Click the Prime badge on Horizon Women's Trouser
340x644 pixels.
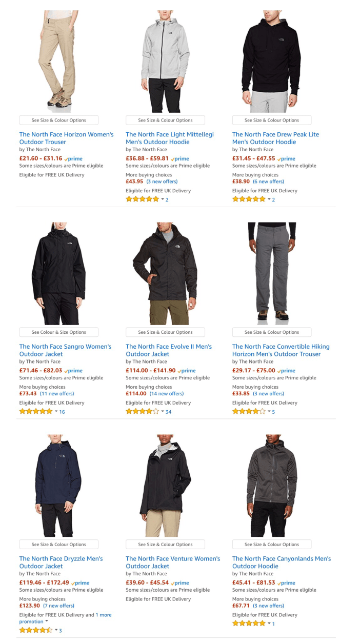point(73,159)
